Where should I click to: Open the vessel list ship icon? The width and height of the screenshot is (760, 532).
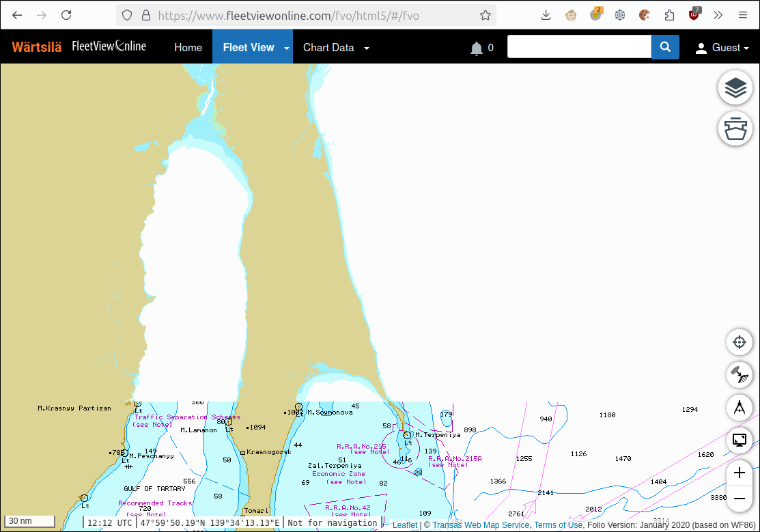[735, 128]
